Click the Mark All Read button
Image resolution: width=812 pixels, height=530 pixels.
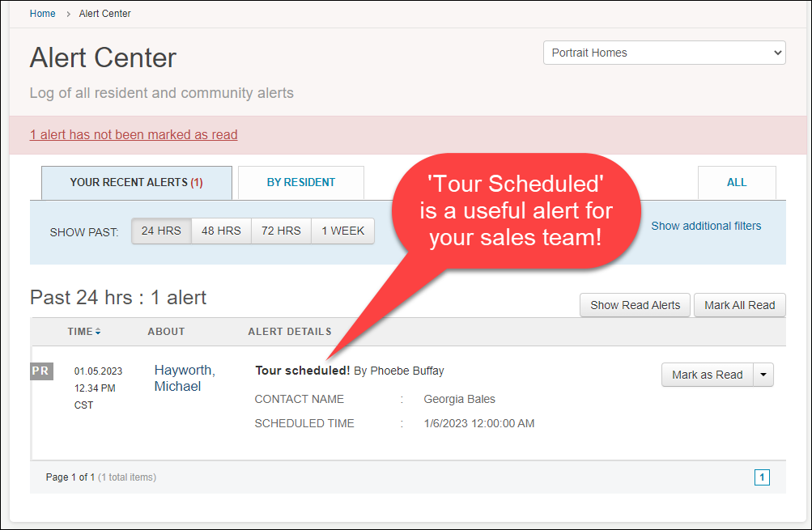(739, 305)
